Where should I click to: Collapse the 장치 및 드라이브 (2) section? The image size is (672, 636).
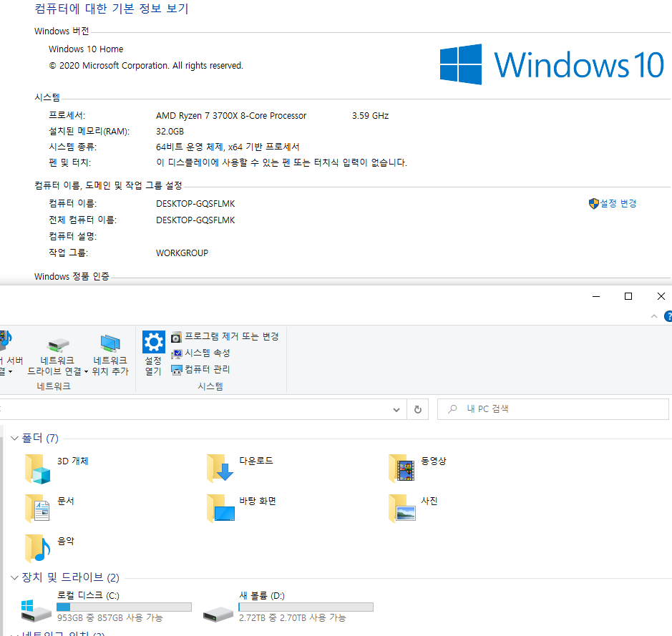pyautogui.click(x=14, y=578)
